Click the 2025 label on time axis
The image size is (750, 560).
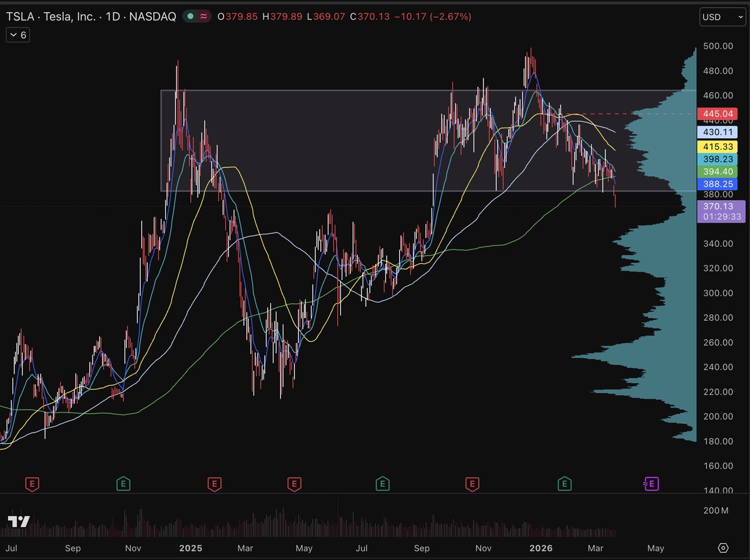click(190, 548)
